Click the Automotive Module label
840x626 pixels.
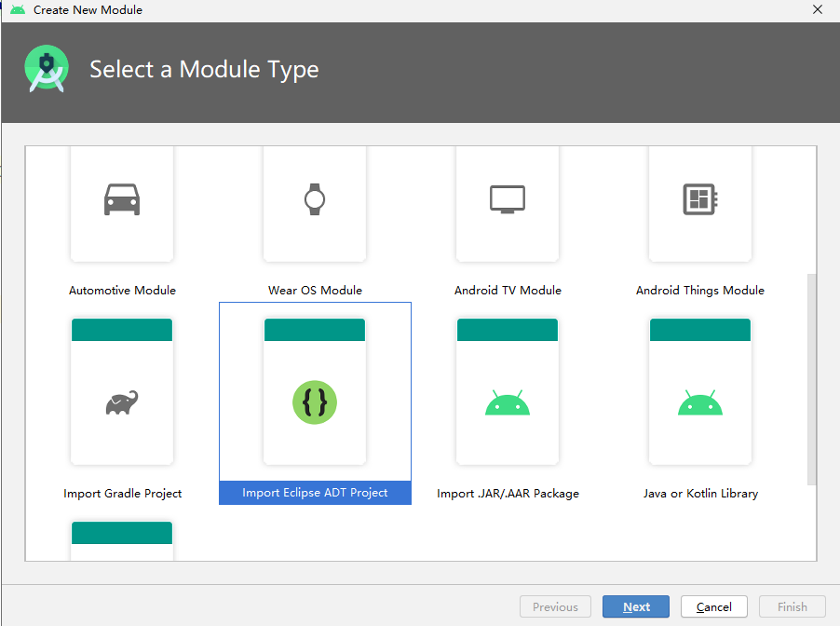pyautogui.click(x=122, y=290)
